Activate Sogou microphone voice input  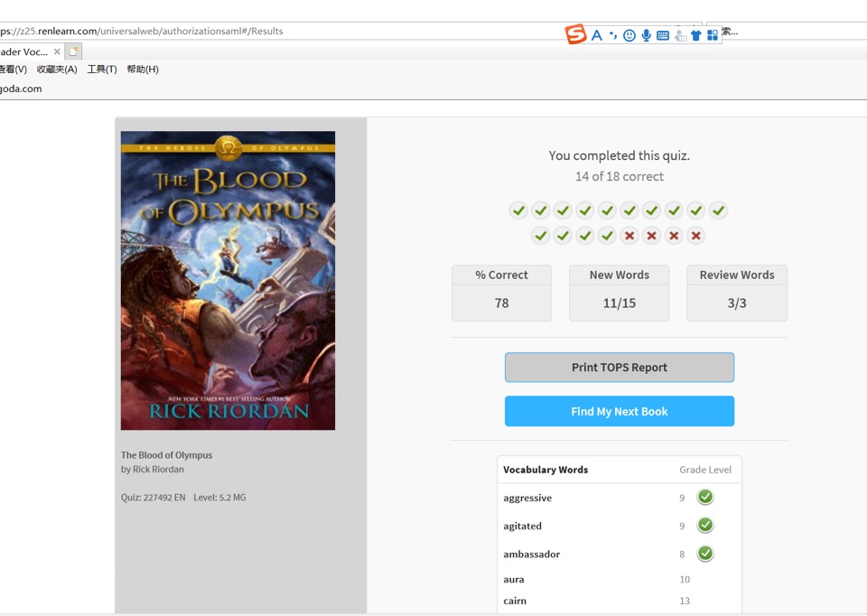pos(646,36)
